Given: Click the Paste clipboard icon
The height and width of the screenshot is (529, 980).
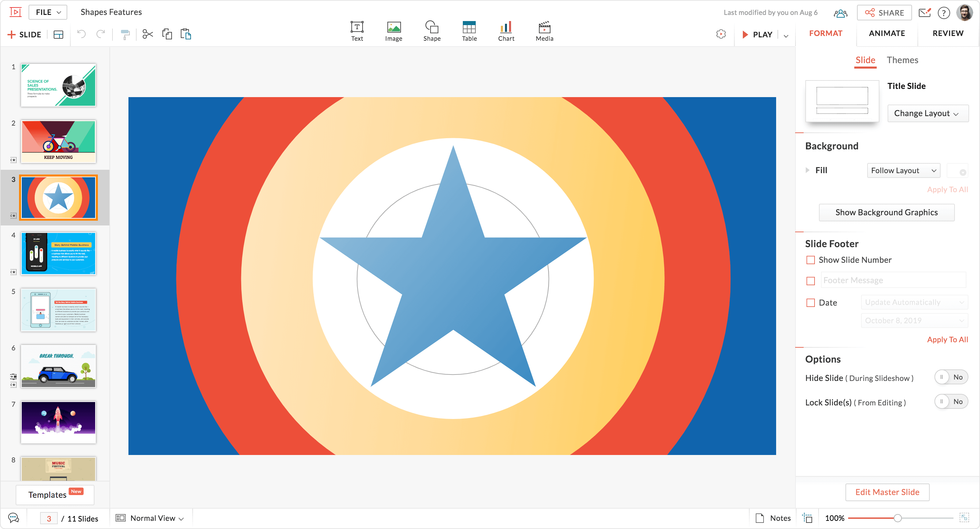Looking at the screenshot, I should coord(186,34).
